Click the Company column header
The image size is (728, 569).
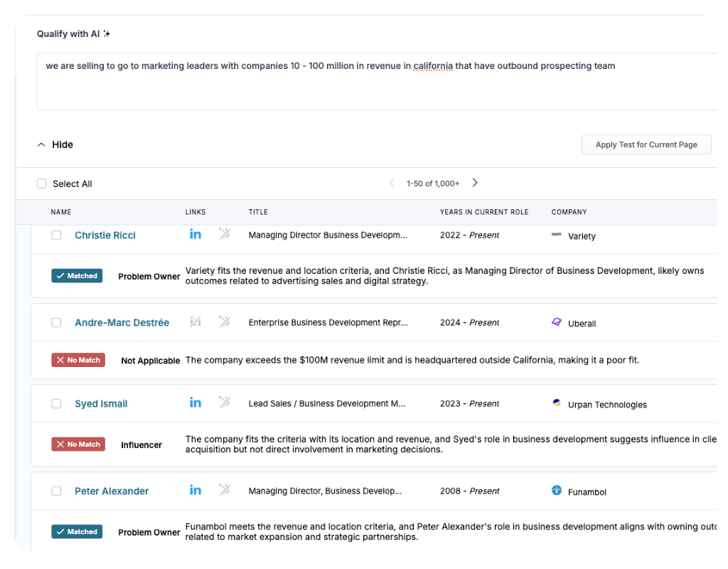click(x=569, y=212)
